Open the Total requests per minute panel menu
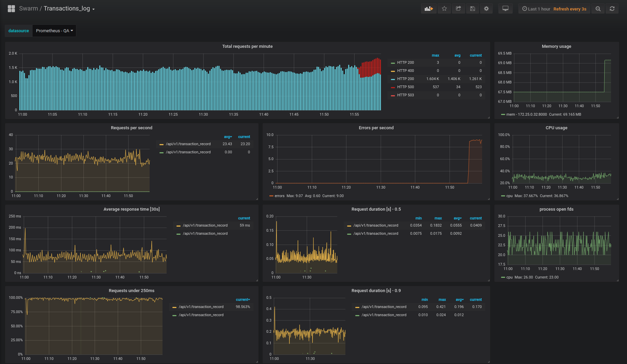Screen dimensions: 627x364 click(247, 46)
